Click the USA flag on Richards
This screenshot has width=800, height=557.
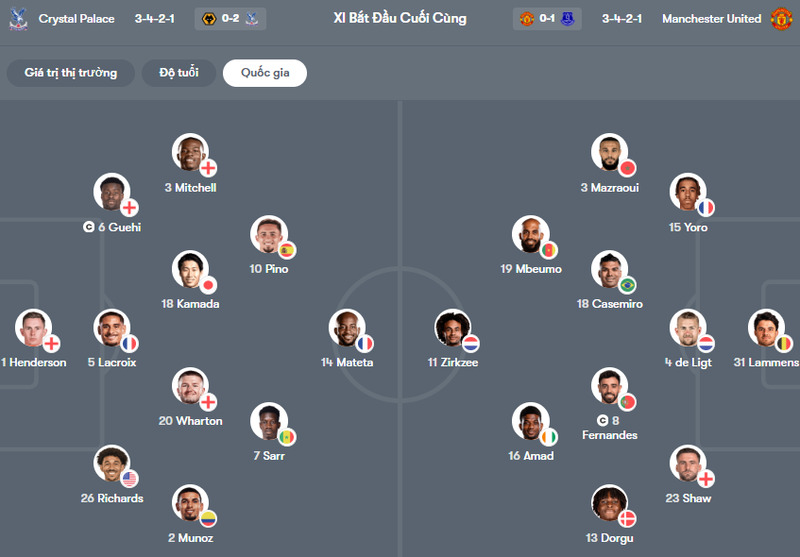[x=129, y=479]
